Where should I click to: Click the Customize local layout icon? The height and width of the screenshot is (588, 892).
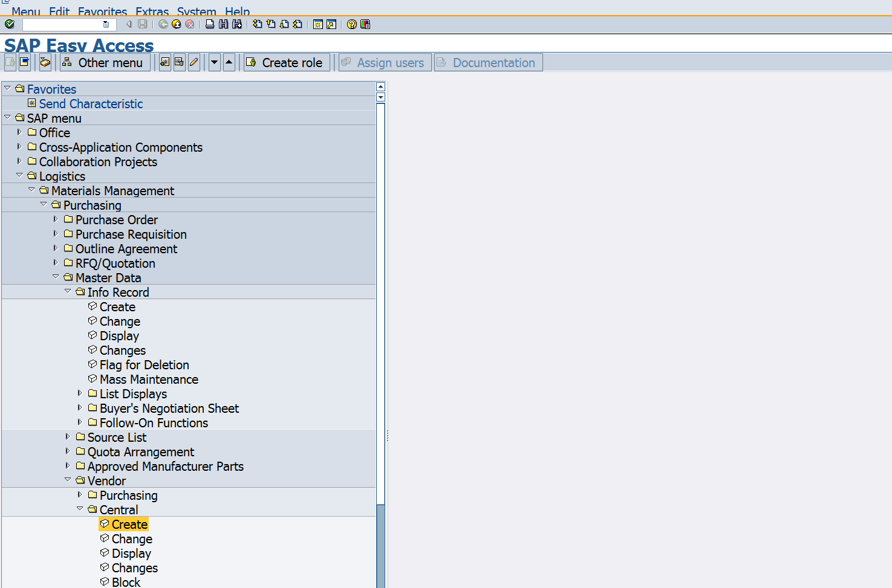365,24
